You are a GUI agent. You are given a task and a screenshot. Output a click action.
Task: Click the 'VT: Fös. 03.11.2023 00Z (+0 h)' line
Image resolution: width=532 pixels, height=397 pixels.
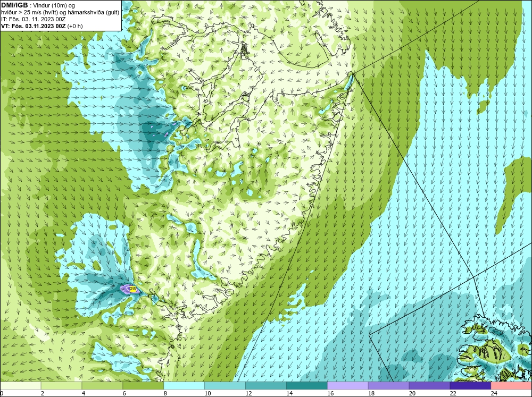42,26
